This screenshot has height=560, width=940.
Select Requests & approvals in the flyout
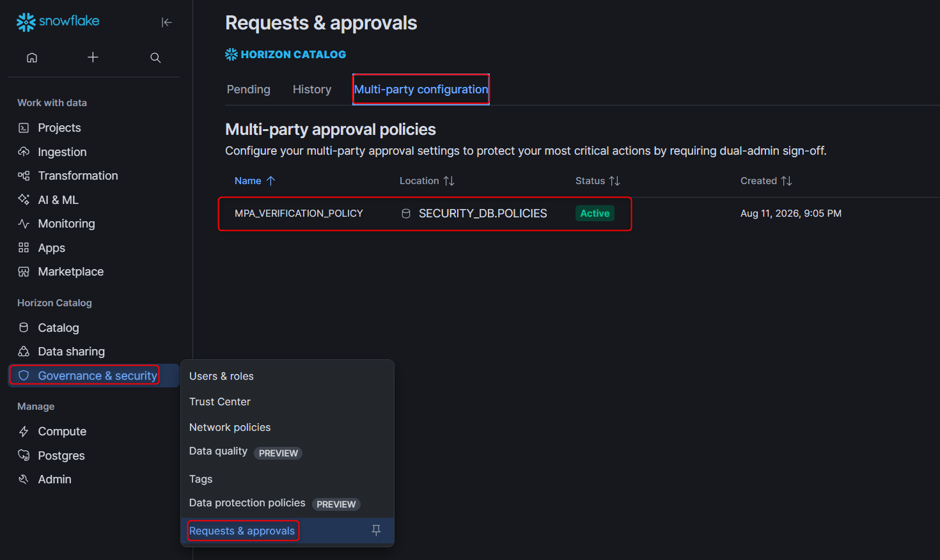coord(242,531)
